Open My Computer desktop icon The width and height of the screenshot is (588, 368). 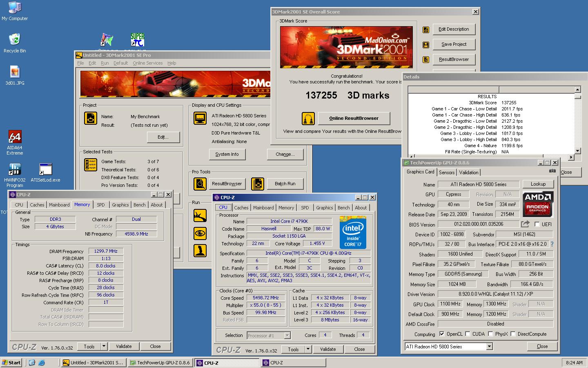pos(15,11)
